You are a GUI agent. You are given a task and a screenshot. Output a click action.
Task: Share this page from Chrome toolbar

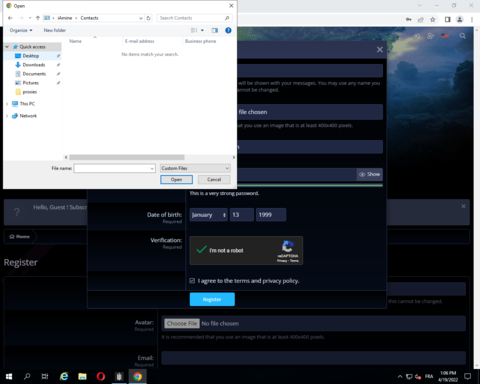point(421,20)
